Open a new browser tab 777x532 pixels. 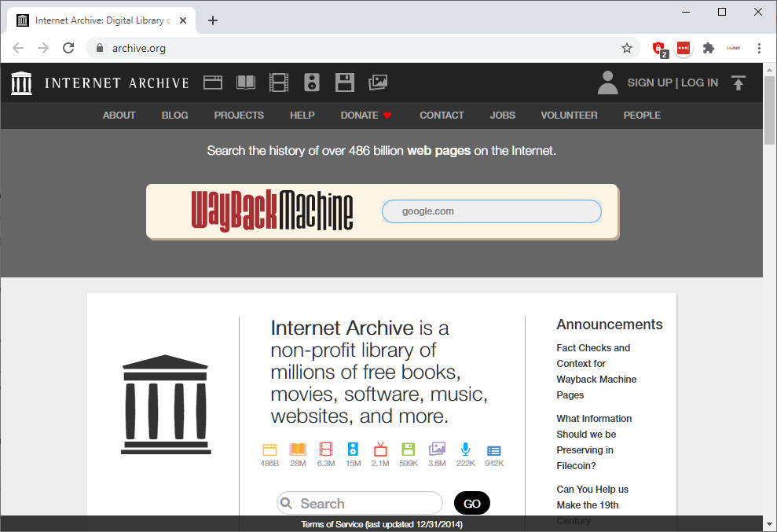pos(213,20)
